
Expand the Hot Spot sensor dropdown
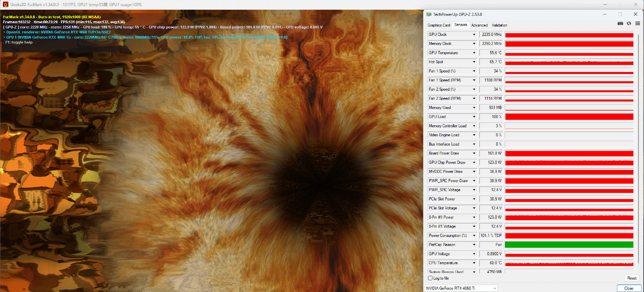(474, 62)
